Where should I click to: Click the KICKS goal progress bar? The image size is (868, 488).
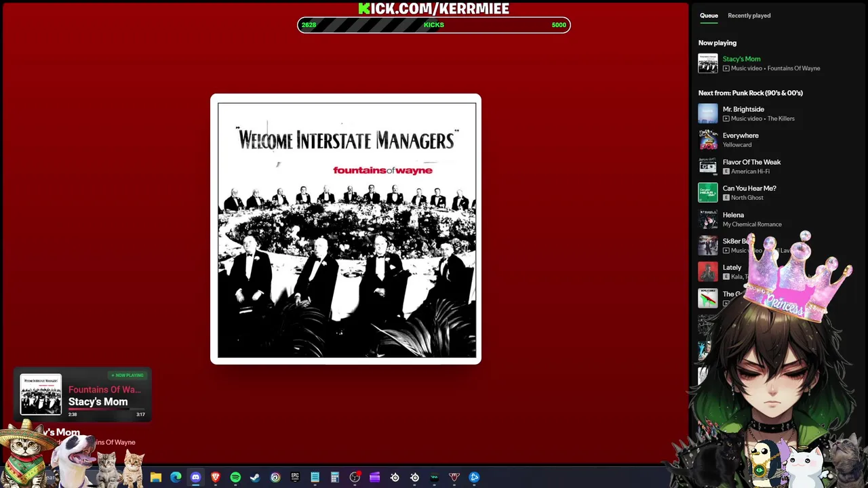[x=434, y=25]
